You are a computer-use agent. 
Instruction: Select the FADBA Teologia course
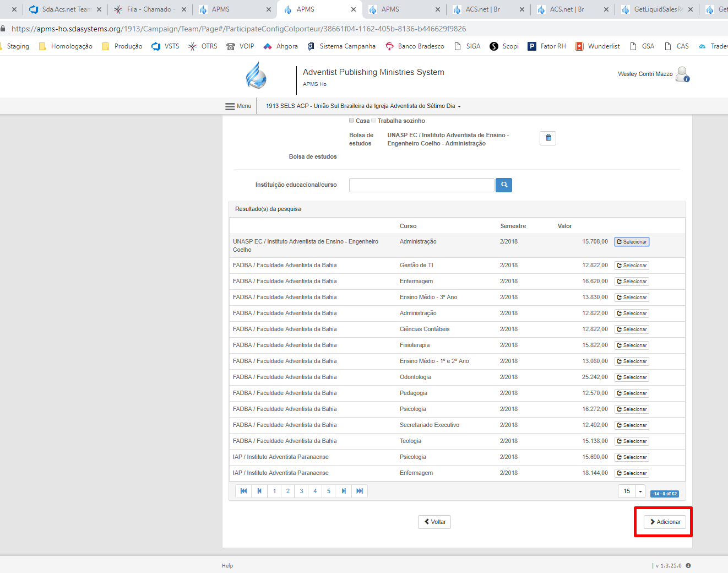pos(632,441)
